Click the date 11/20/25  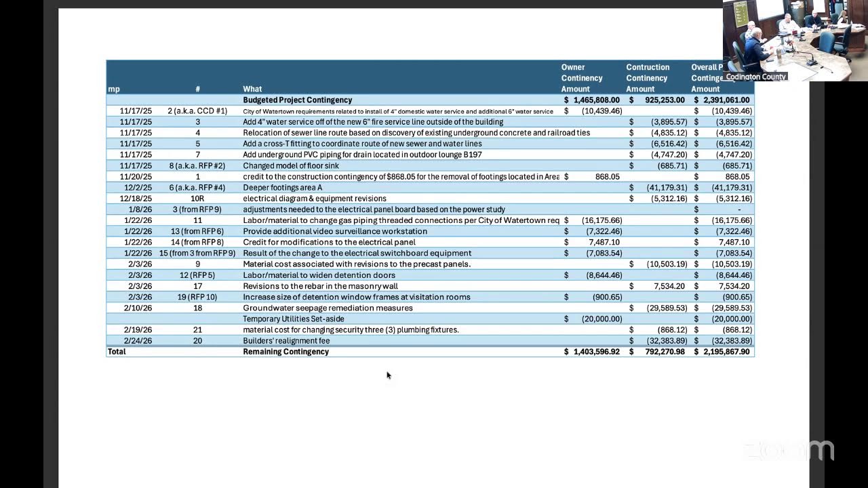point(136,177)
